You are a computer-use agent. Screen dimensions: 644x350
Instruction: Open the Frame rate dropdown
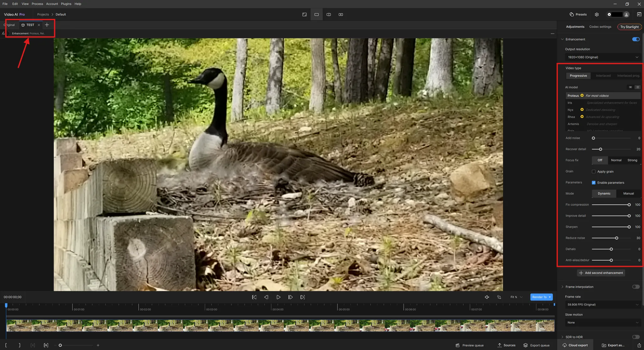pyautogui.click(x=602, y=305)
